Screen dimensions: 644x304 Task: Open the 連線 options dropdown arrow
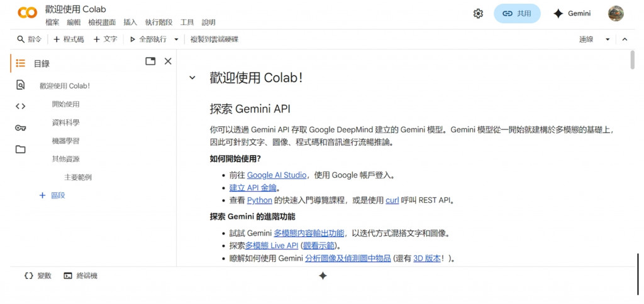point(608,40)
